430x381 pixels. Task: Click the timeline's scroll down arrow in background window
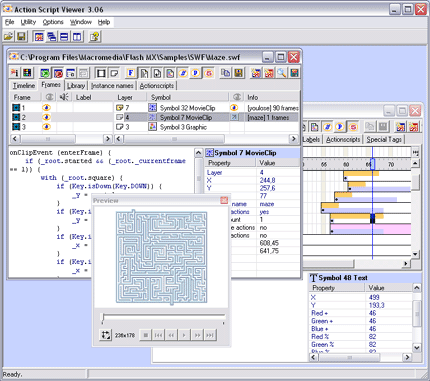[415, 254]
